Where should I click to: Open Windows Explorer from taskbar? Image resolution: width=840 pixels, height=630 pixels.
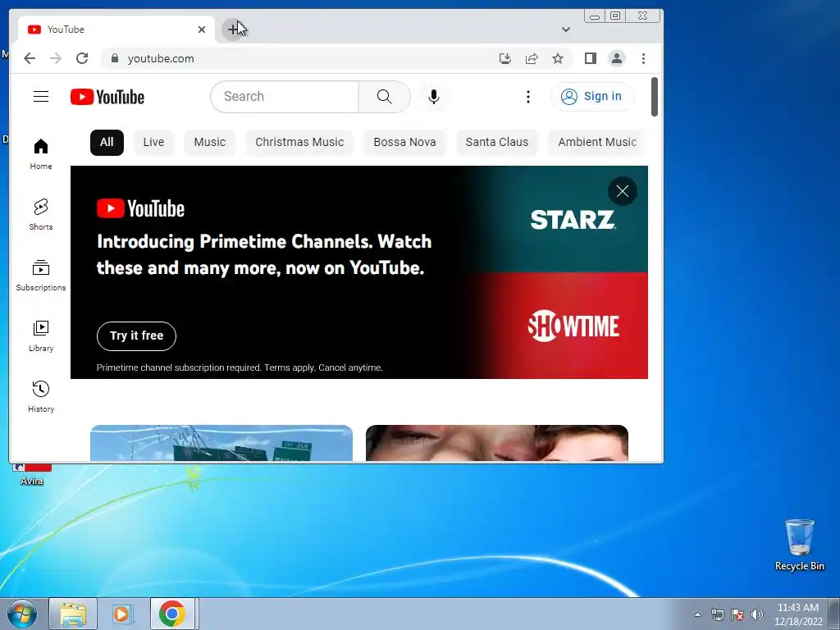coord(73,614)
